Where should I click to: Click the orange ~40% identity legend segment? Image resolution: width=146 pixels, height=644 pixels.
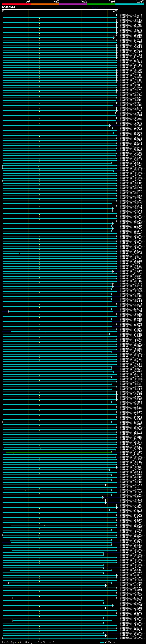pyautogui.click(x=45, y=4)
